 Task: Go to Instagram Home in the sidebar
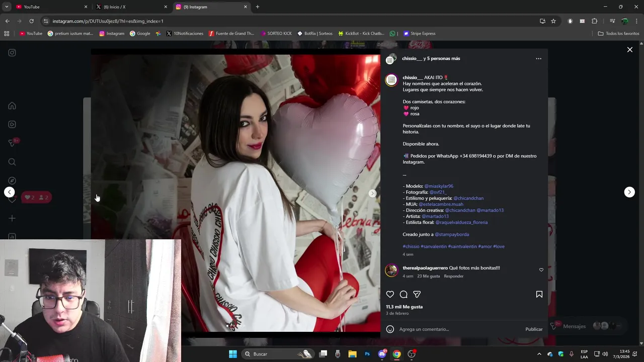pyautogui.click(x=12, y=106)
